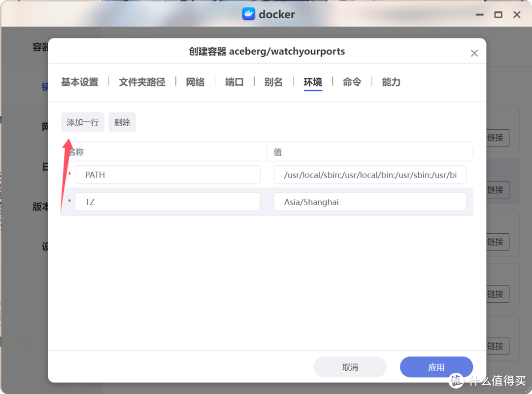Open the 文件夹路径 tab

point(142,82)
